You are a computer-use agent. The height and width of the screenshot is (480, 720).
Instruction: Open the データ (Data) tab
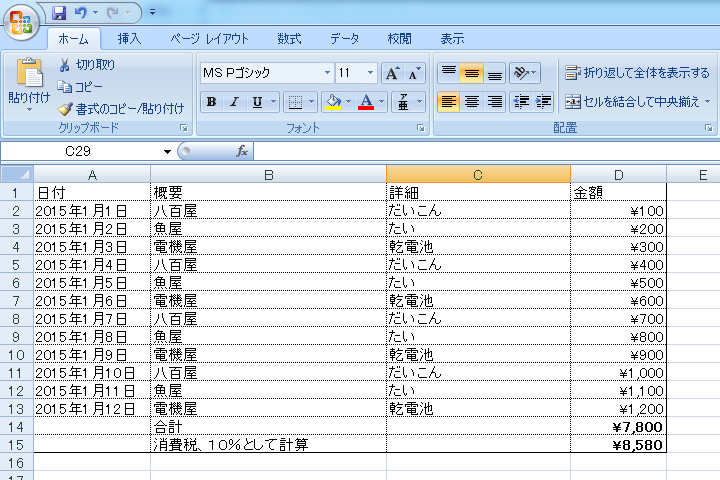(x=344, y=39)
